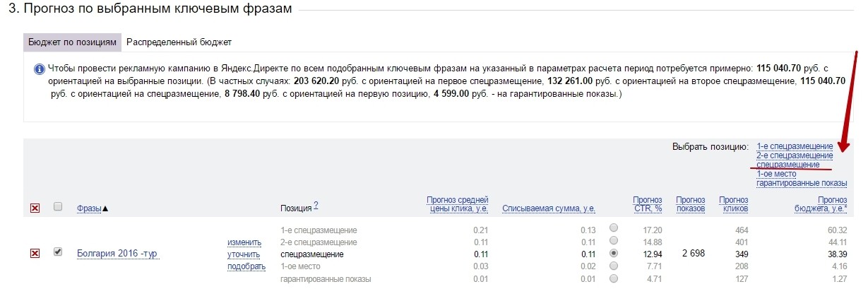Select the 2-е спецразмещение radio button
This screenshot has width=868, height=289.
tap(613, 241)
